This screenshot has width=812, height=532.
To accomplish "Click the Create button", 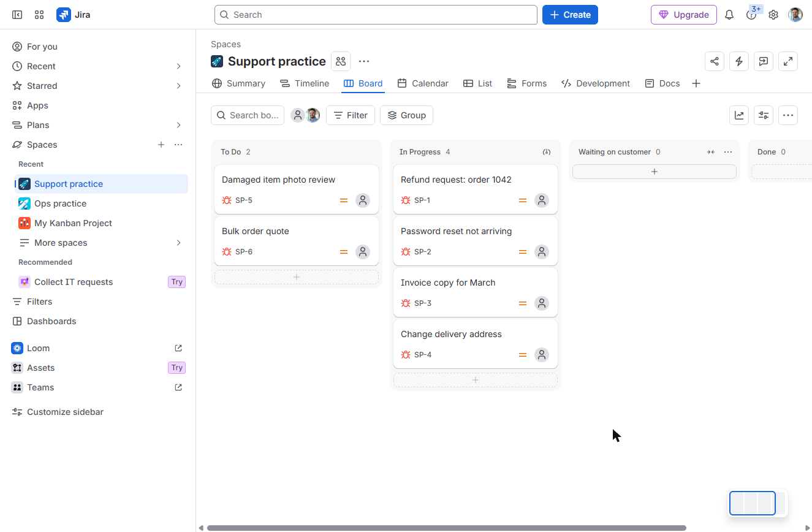I will (570, 15).
